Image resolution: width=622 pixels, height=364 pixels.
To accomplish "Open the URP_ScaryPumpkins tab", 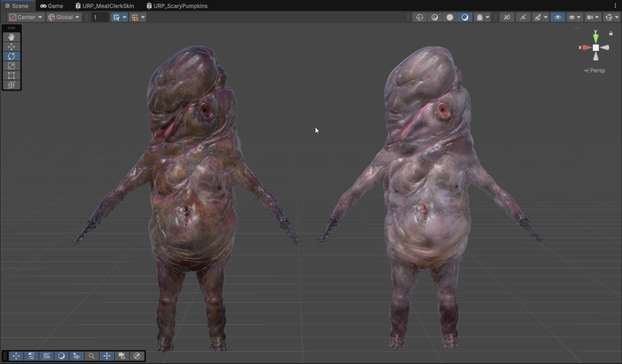I will [177, 6].
